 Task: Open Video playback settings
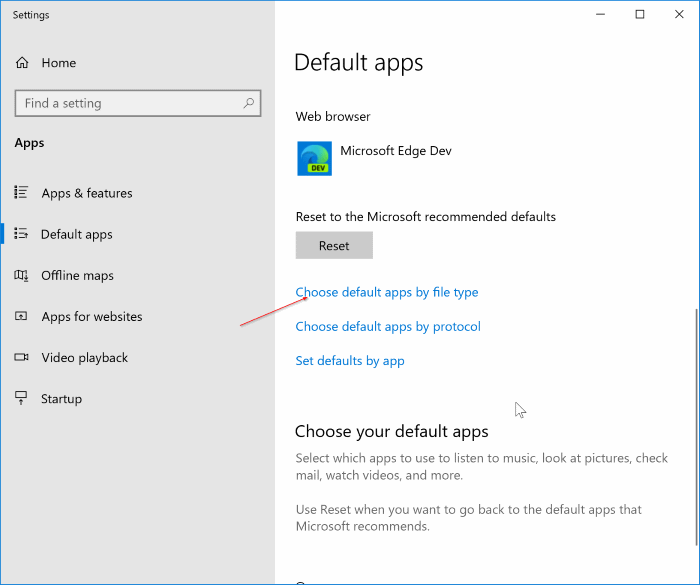(84, 358)
